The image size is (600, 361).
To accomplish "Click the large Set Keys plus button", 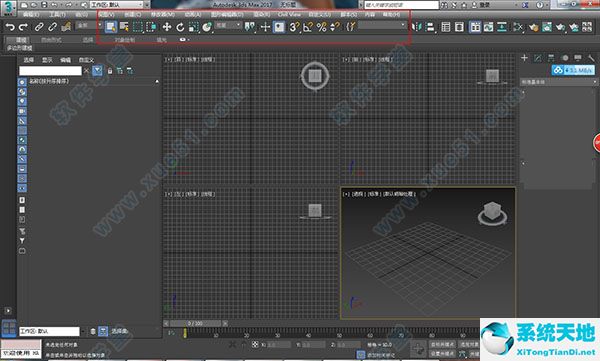I will pos(418,349).
